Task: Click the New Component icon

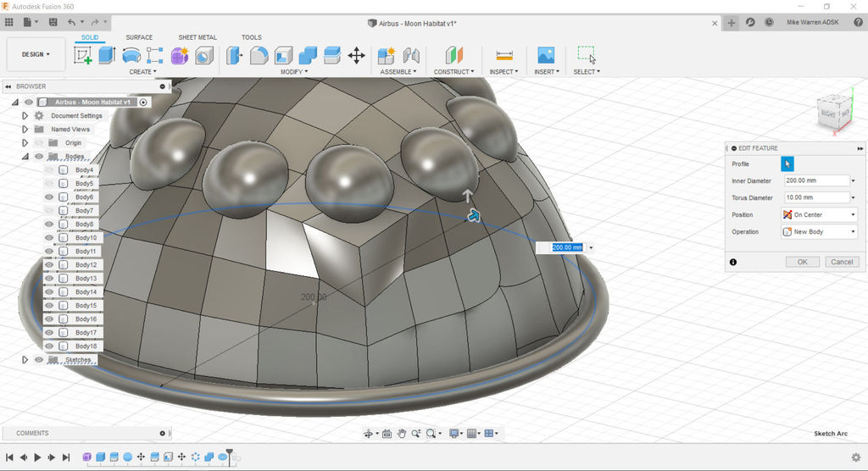Action: coord(387,55)
